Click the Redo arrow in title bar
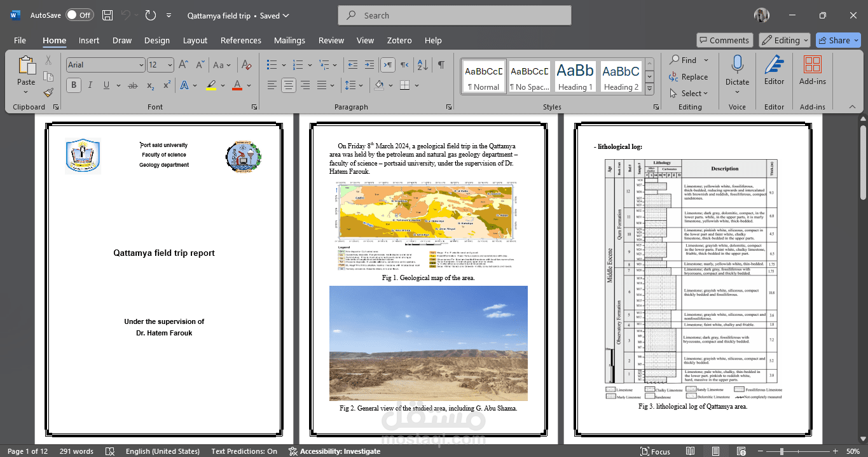The width and height of the screenshot is (868, 457). coord(151,15)
